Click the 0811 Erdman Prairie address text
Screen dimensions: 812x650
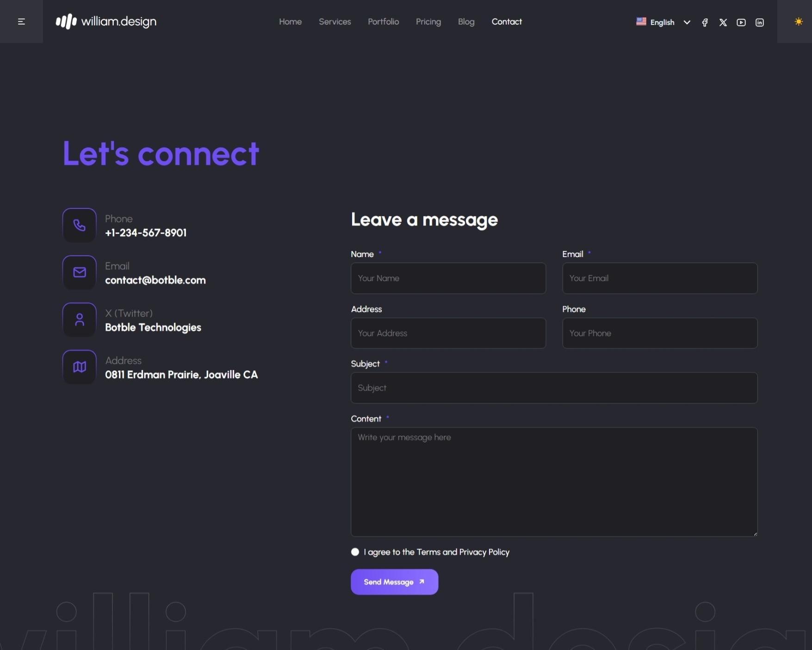pyautogui.click(x=181, y=375)
